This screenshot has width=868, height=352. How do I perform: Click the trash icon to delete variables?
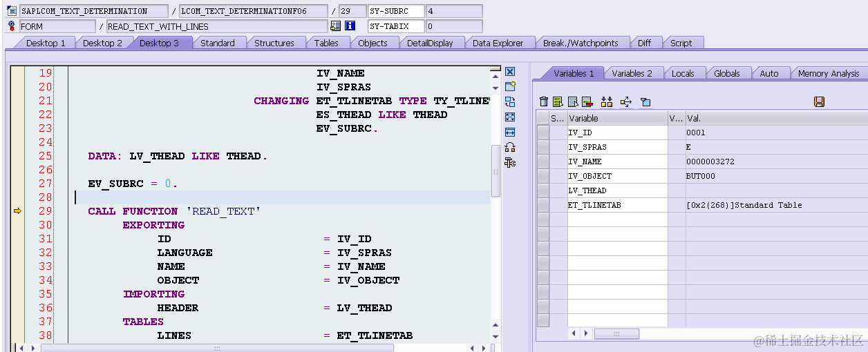point(544,102)
